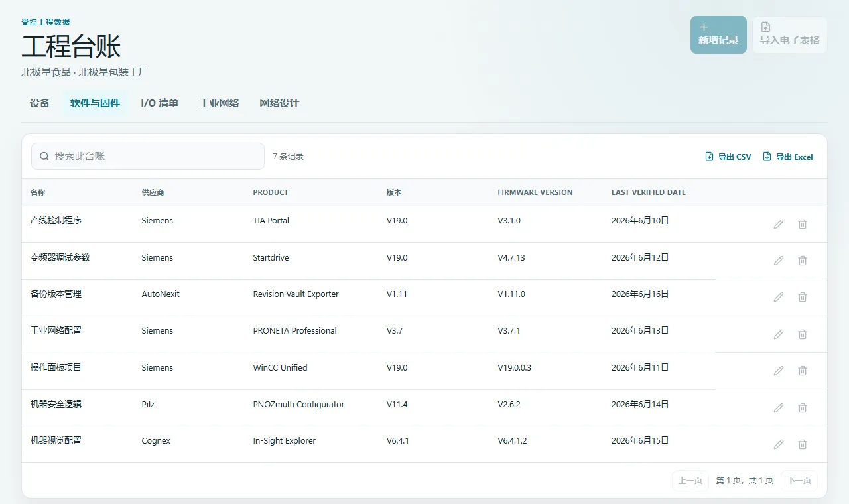
Task: Edit 操作面板项目 with the pencil icon
Action: pos(779,371)
